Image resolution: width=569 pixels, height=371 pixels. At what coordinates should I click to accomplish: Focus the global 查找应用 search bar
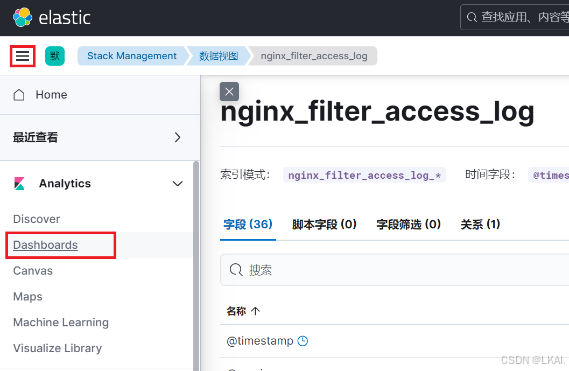(x=515, y=17)
